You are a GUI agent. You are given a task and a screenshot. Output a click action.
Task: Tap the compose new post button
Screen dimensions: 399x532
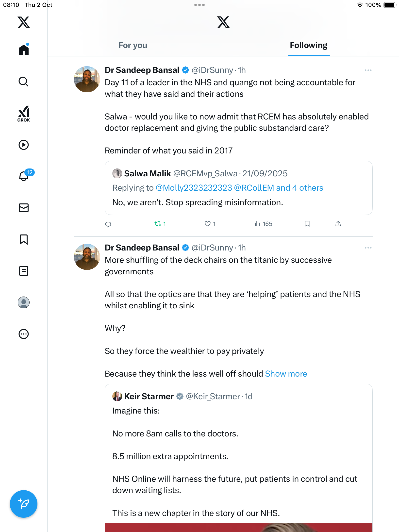coord(24,504)
